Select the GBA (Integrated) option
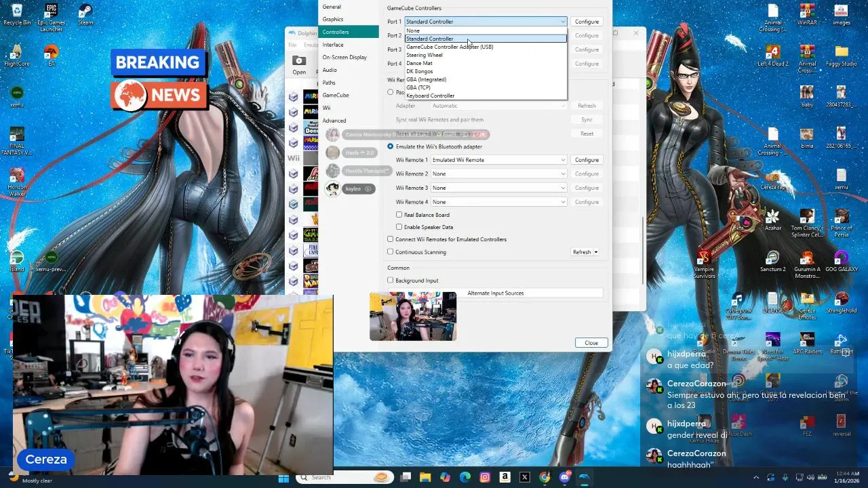 pyautogui.click(x=486, y=79)
